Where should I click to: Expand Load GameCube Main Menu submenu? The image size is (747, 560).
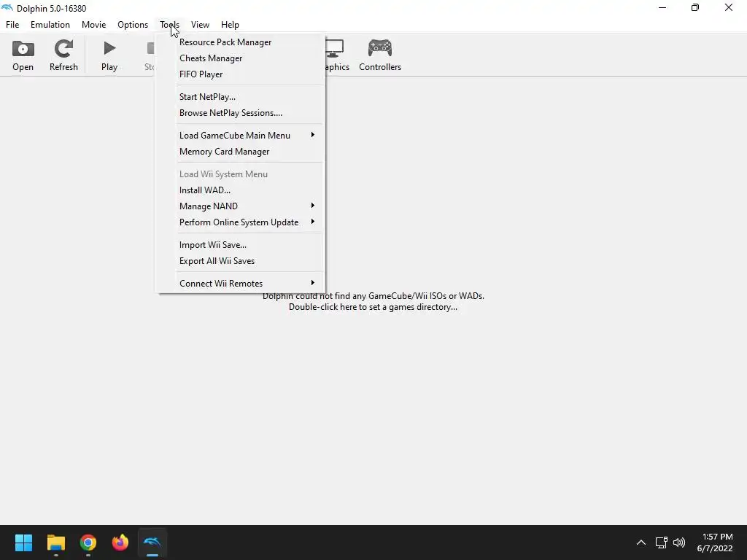tap(241, 135)
